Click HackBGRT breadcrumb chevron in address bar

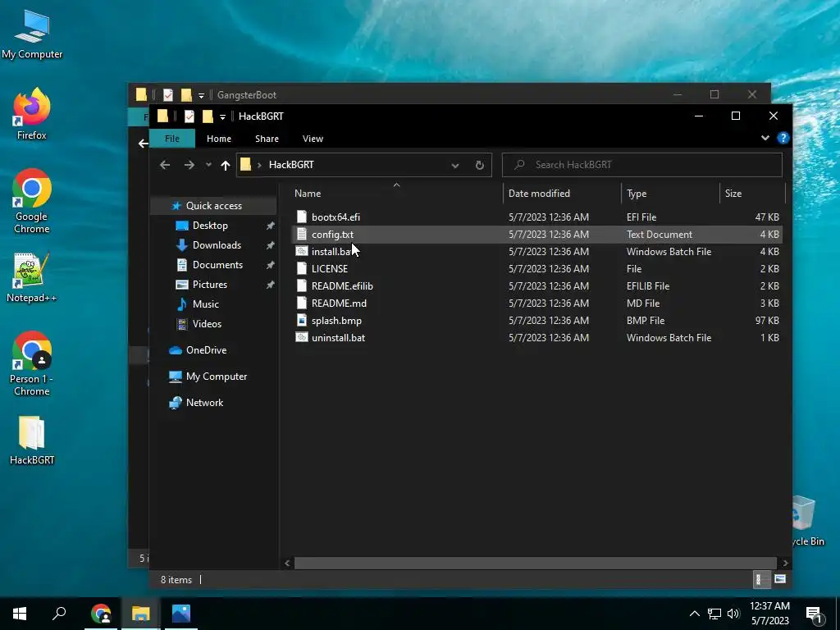click(x=259, y=165)
